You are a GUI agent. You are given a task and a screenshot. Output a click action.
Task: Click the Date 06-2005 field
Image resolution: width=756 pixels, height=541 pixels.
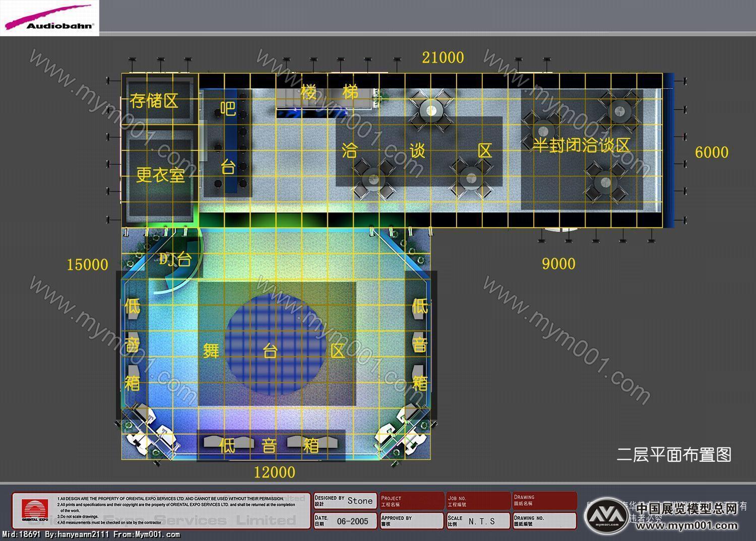click(x=345, y=521)
